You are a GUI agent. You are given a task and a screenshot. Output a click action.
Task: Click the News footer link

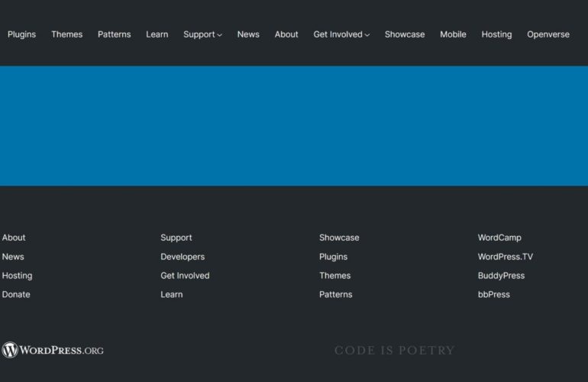pyautogui.click(x=13, y=257)
